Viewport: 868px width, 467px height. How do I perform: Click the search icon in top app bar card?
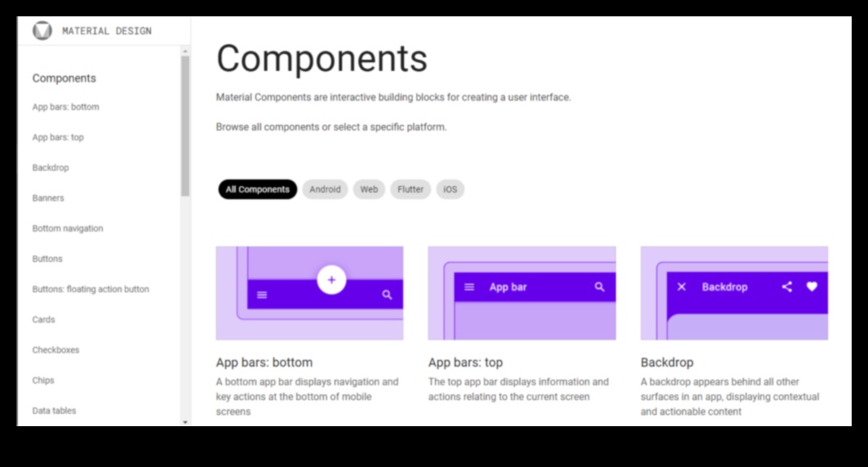click(600, 287)
